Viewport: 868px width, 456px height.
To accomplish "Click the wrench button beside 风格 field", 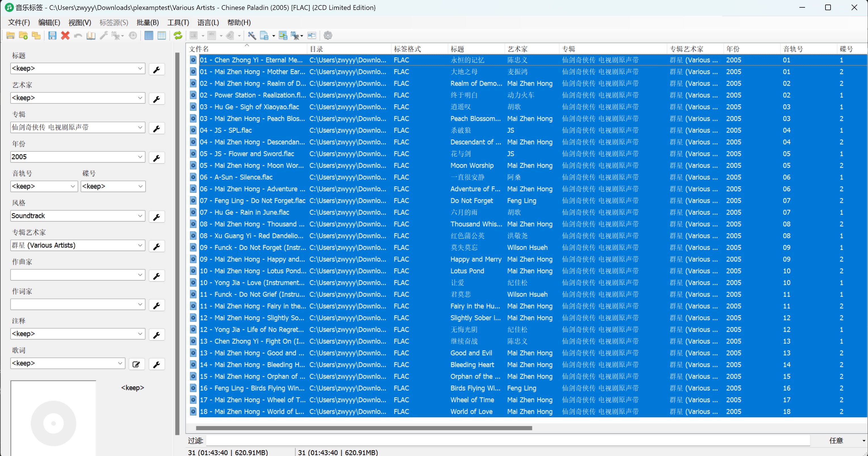I will (156, 217).
